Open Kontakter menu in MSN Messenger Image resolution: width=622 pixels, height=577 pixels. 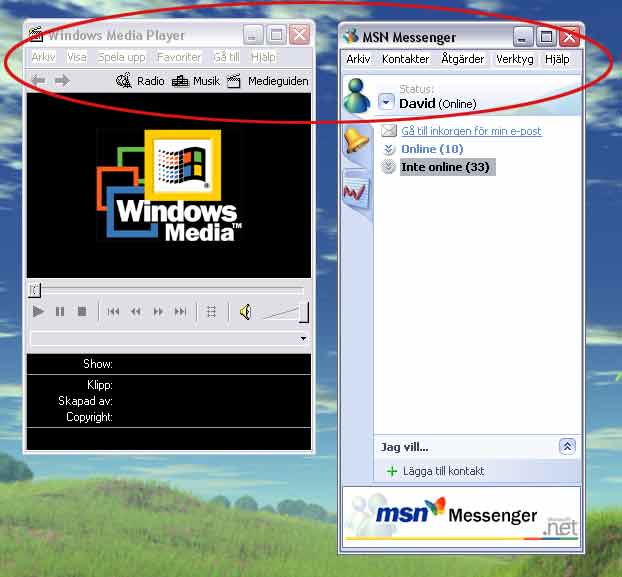coord(405,59)
